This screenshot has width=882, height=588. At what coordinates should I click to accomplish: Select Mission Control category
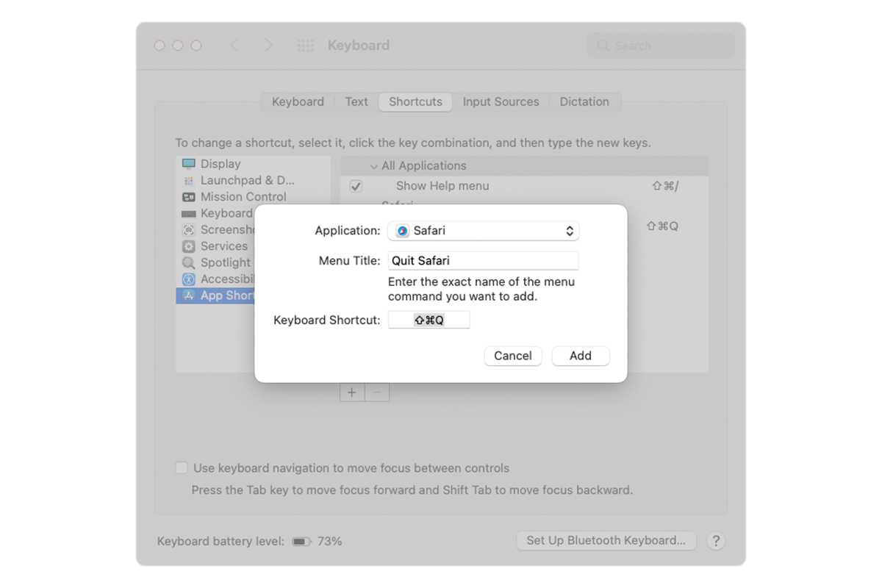(253, 197)
